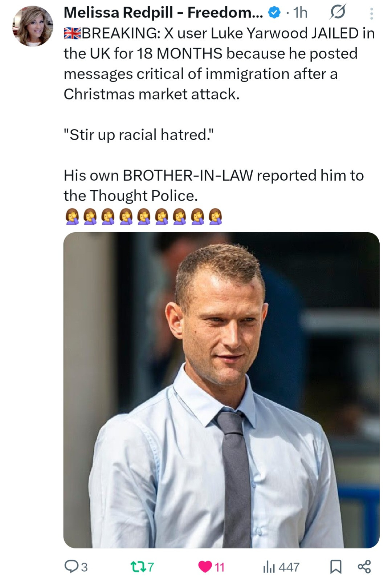392x584 pixels.
Task: Click the 1h post timestamp
Action: [x=300, y=13]
